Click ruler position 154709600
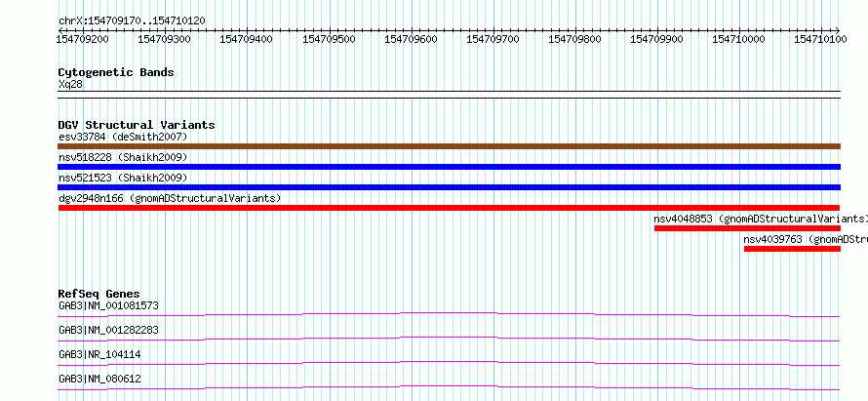This screenshot has width=868, height=401. tap(411, 39)
